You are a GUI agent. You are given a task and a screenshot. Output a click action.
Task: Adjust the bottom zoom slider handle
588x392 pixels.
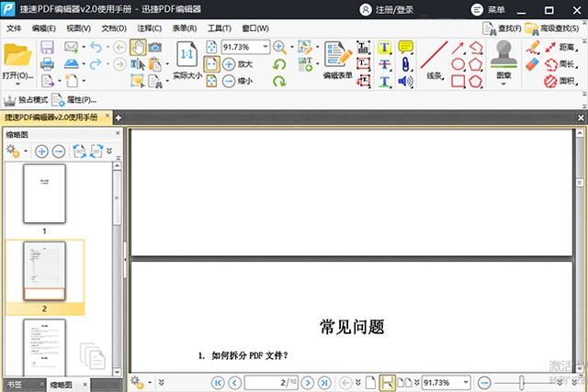[x=521, y=383]
